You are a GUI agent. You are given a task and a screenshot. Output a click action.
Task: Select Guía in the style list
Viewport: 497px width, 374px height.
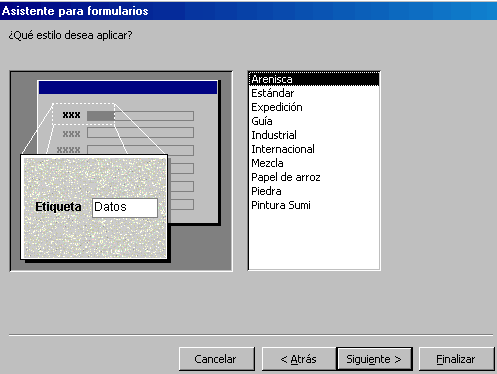(314, 121)
